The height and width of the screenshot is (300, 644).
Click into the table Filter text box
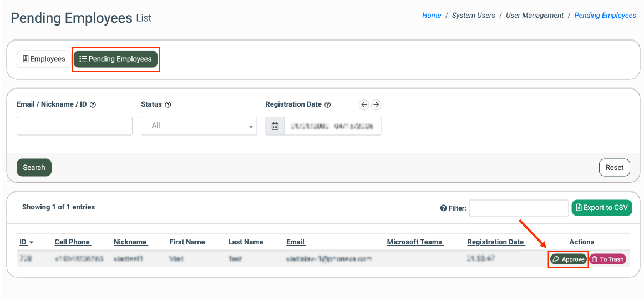click(x=519, y=208)
